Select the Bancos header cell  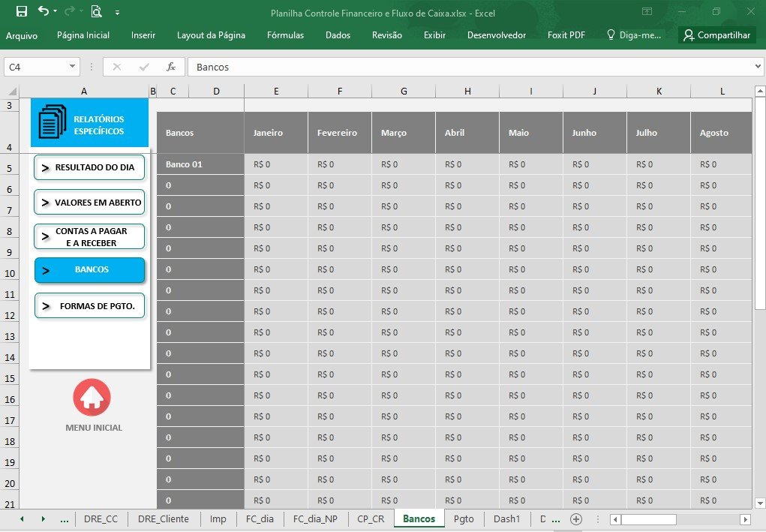tap(200, 132)
